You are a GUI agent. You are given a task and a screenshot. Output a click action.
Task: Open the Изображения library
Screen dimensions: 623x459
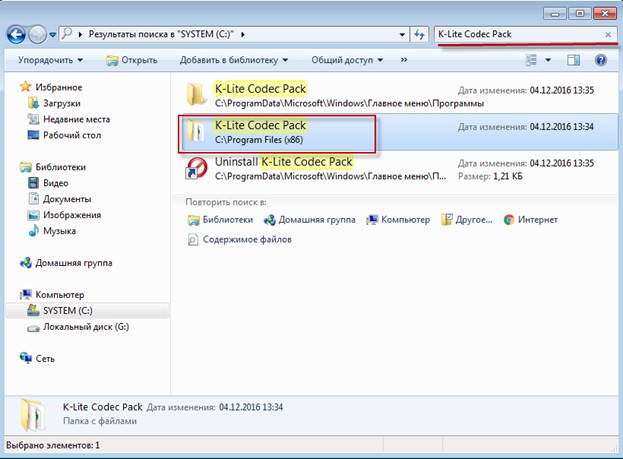(72, 215)
